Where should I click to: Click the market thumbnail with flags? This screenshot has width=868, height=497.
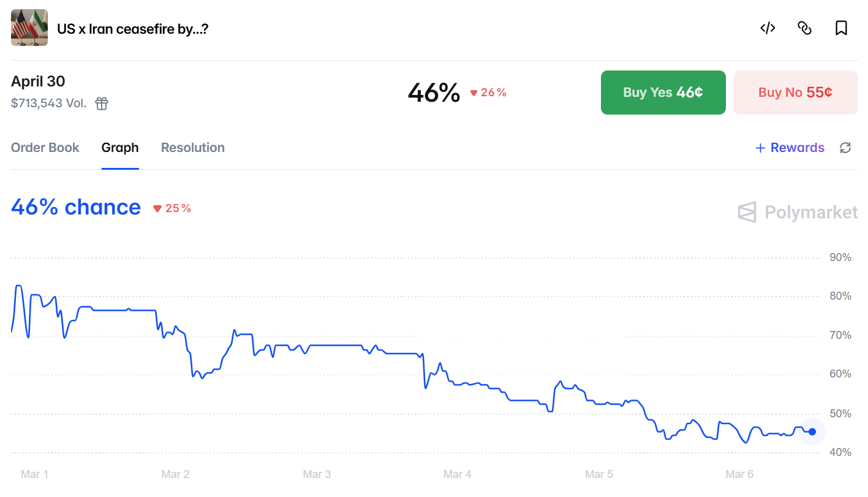(29, 28)
